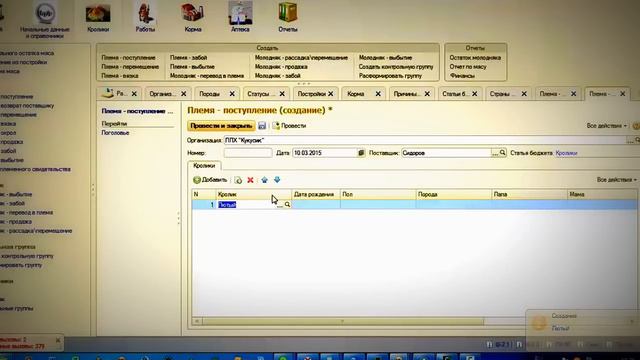Click Племя - выбытие in the Создать panel

coord(192,67)
